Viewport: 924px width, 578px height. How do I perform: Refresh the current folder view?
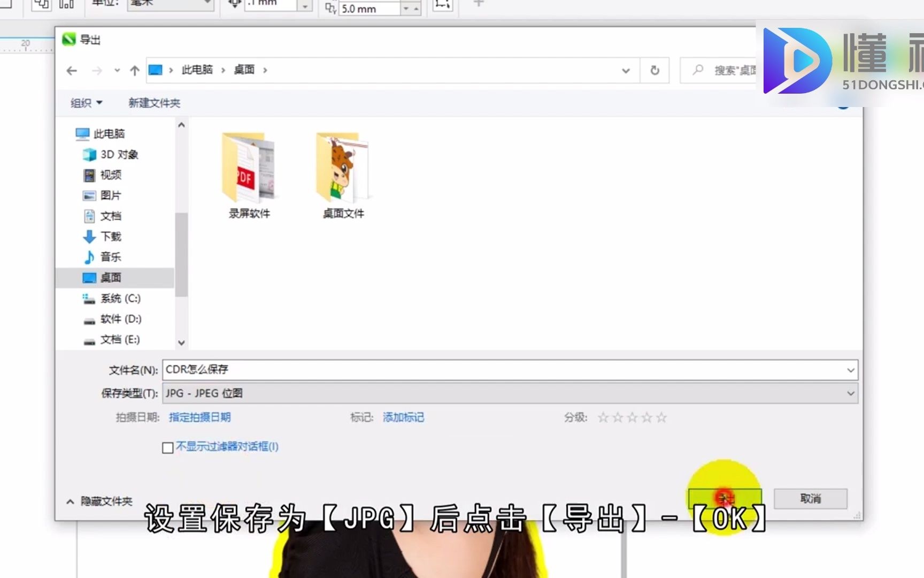tap(654, 70)
